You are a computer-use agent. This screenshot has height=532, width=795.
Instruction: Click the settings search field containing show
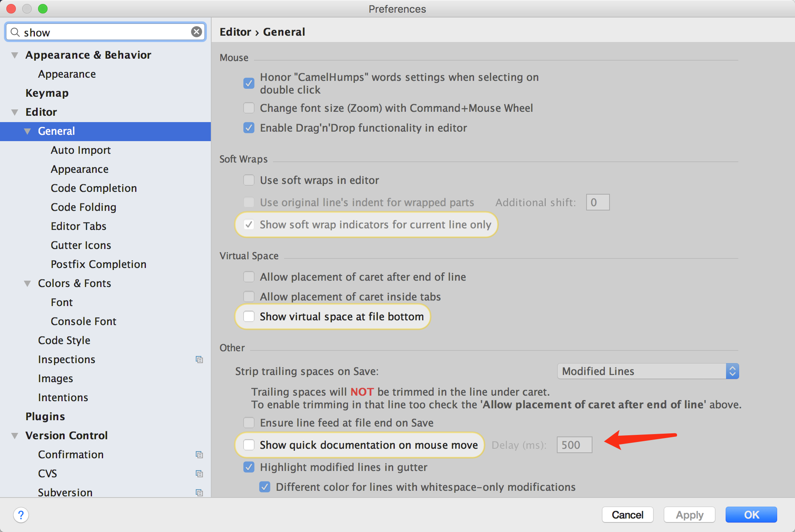pos(105,32)
